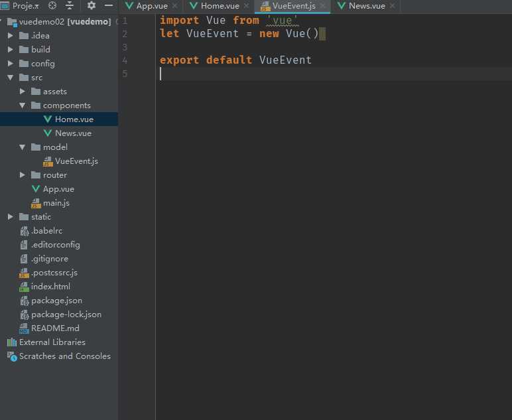Click the .babelrc file icon
This screenshot has width=512, height=420.
point(24,231)
